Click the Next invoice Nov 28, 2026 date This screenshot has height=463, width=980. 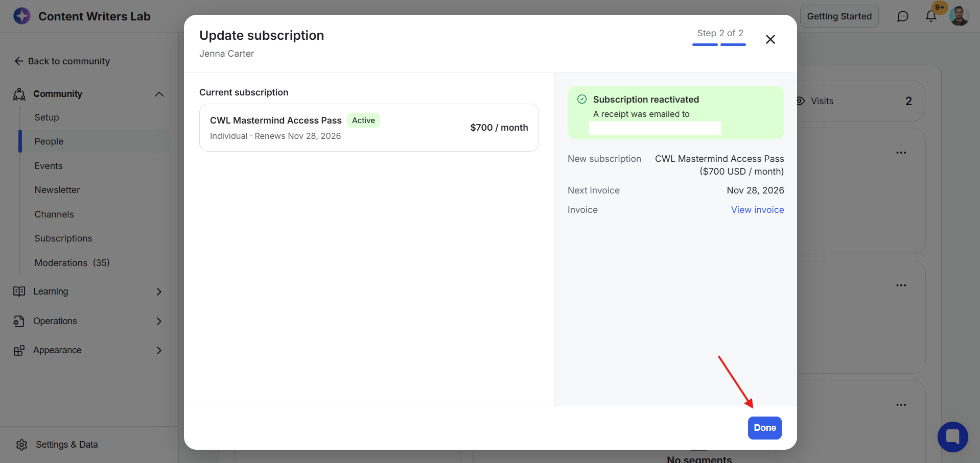(x=755, y=190)
